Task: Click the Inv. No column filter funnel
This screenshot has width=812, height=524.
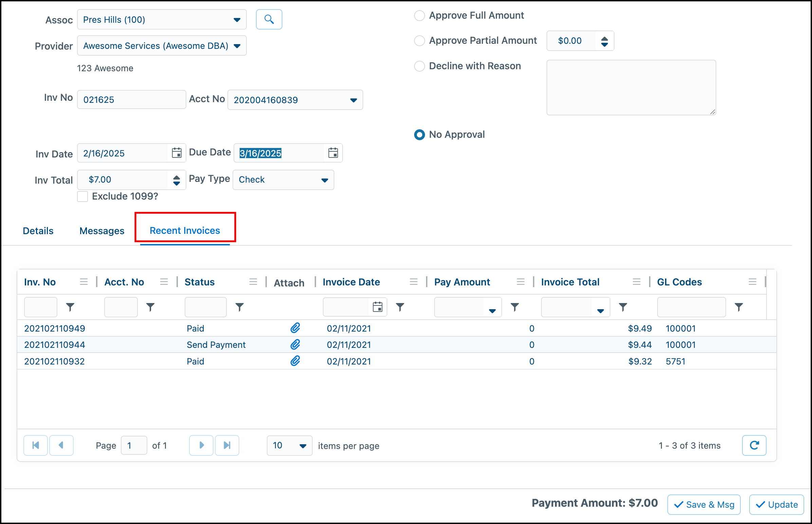Action: (x=70, y=307)
